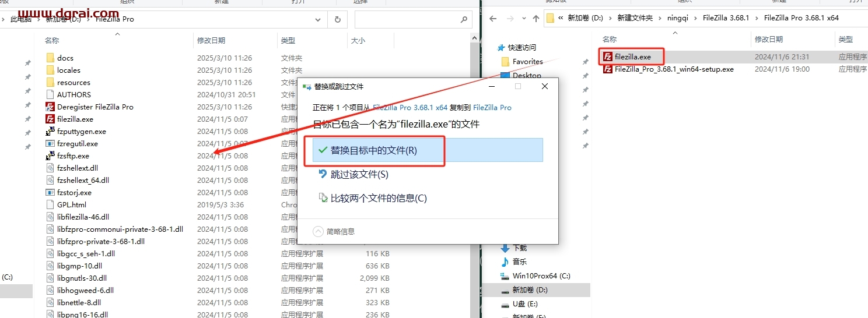
Task: Open source link FileZilla Pro 3.68.1 x64 in dialog
Action: (x=410, y=107)
